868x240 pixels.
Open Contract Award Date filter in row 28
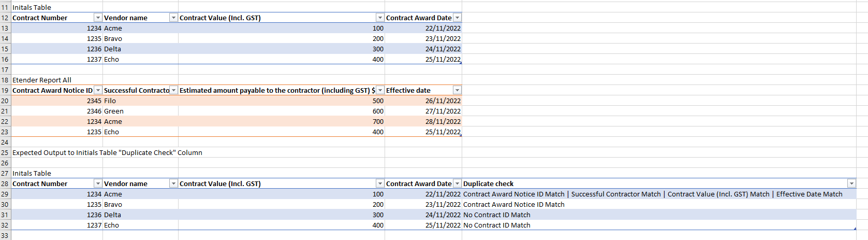pyautogui.click(x=457, y=183)
